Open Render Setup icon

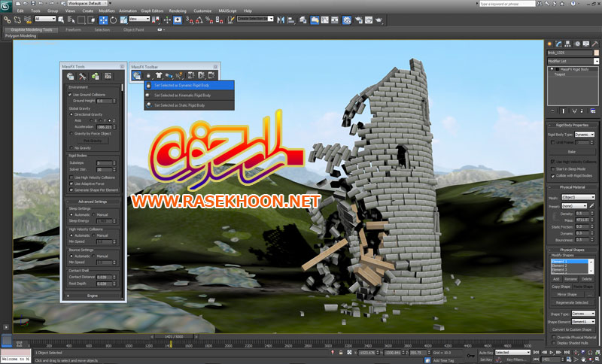click(x=359, y=20)
